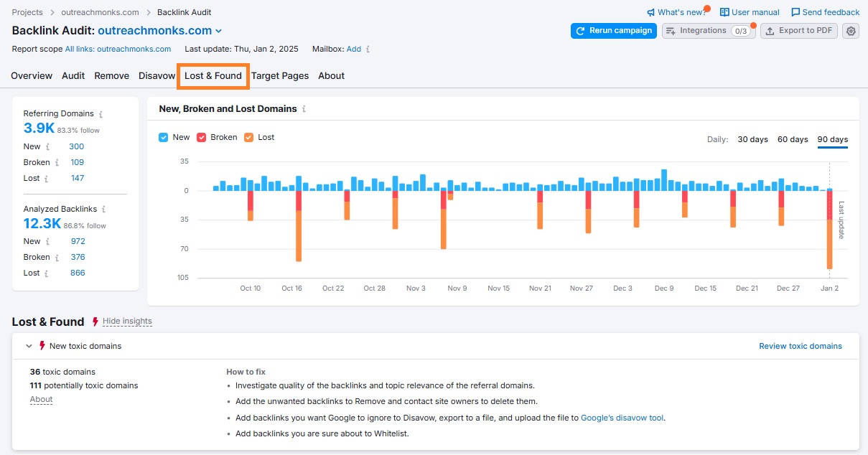Click the 376 broken backlinks value

78,257
